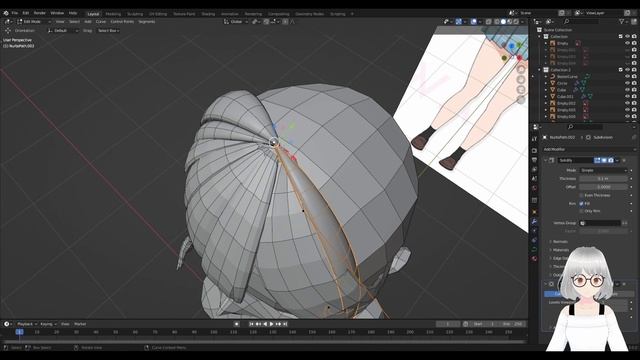Expand the BezierCurve object row
This screenshot has height=360, width=640.
(x=546, y=76)
